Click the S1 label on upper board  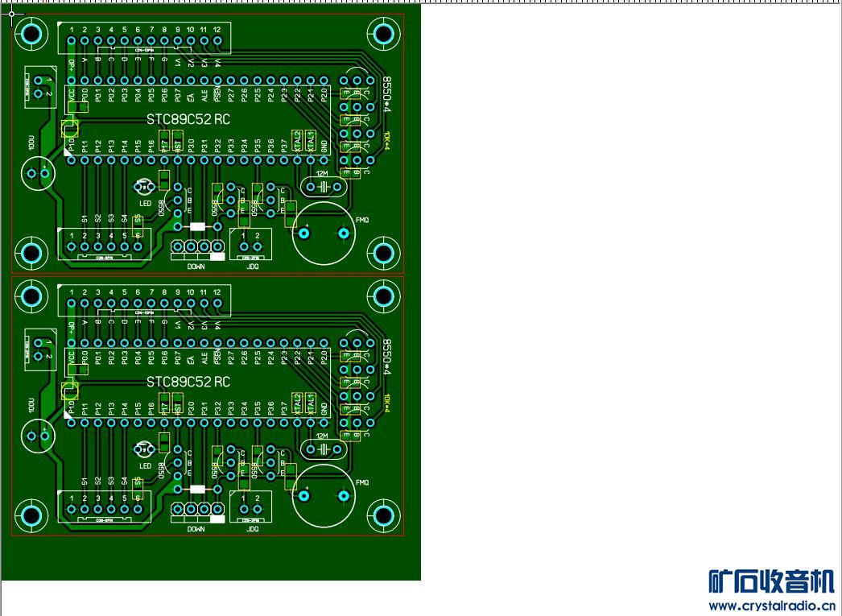[85, 218]
